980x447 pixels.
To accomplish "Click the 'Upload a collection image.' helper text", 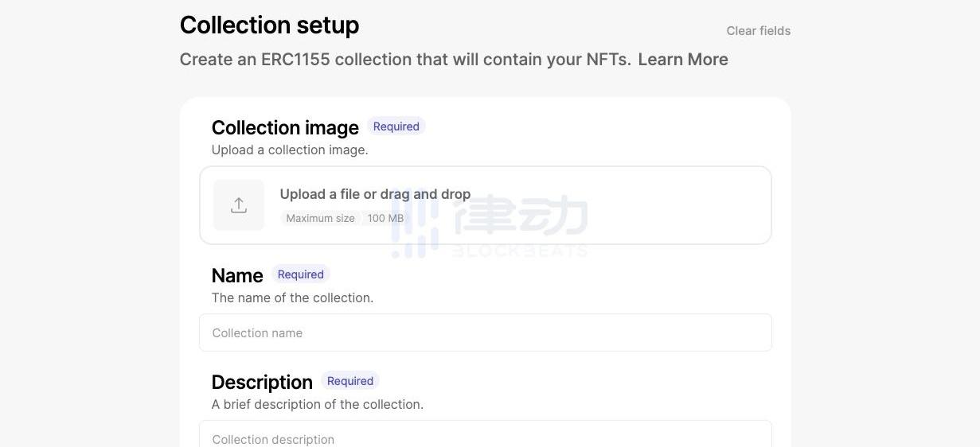I will point(290,150).
